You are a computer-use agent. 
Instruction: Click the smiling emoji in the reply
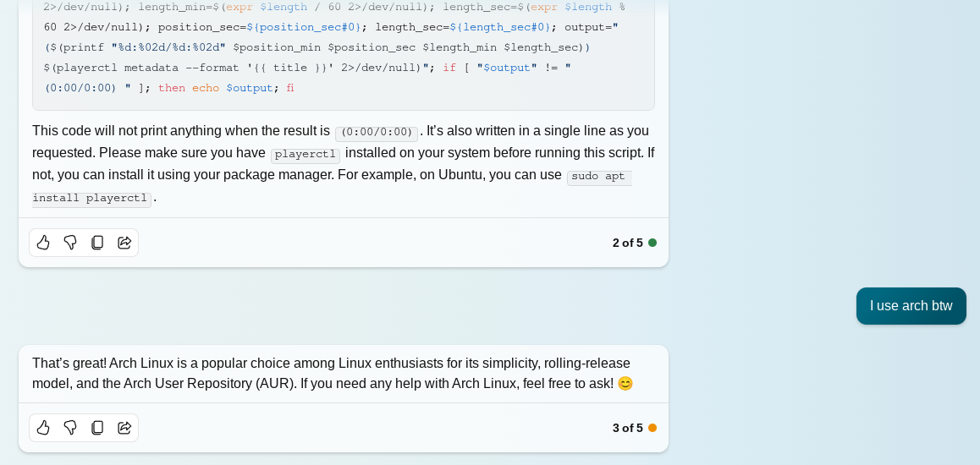[x=625, y=384]
